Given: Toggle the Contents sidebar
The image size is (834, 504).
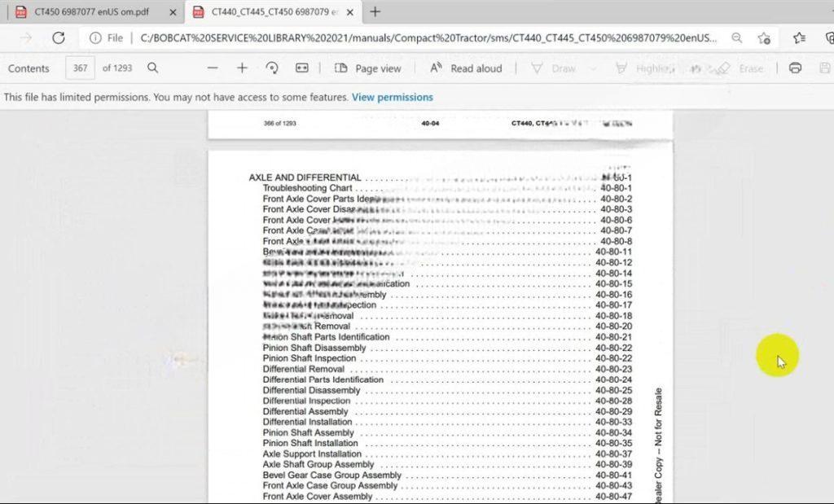Looking at the screenshot, I should coord(29,68).
